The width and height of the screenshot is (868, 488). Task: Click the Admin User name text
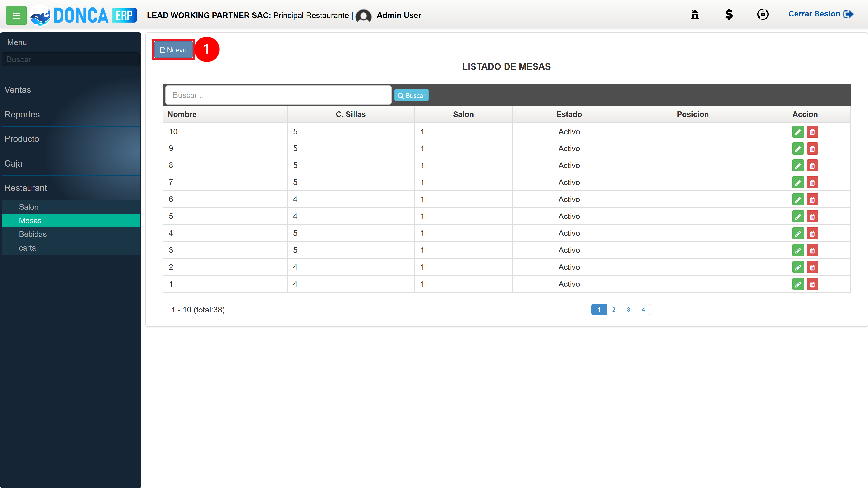coord(399,15)
